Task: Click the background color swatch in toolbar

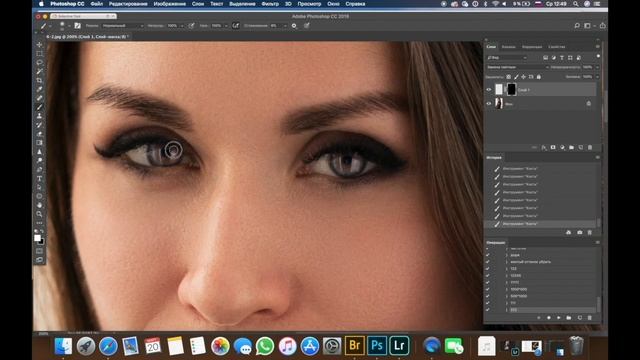Action: (x=42, y=242)
